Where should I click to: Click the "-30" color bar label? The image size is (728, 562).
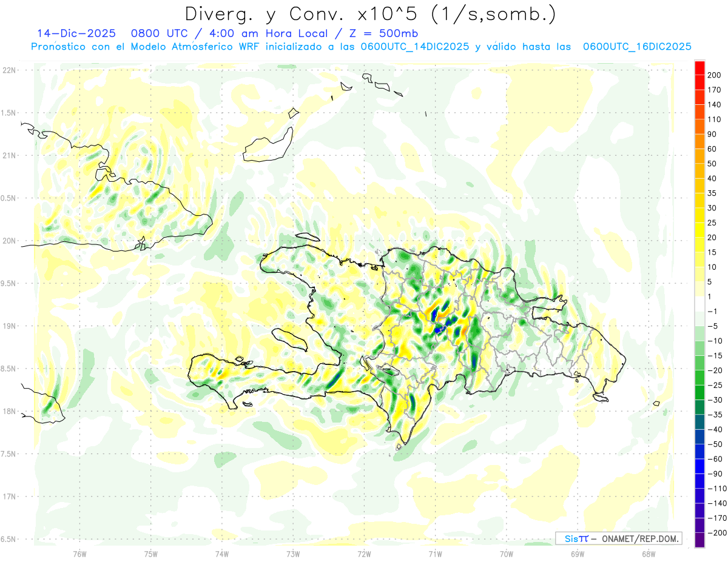pos(716,400)
